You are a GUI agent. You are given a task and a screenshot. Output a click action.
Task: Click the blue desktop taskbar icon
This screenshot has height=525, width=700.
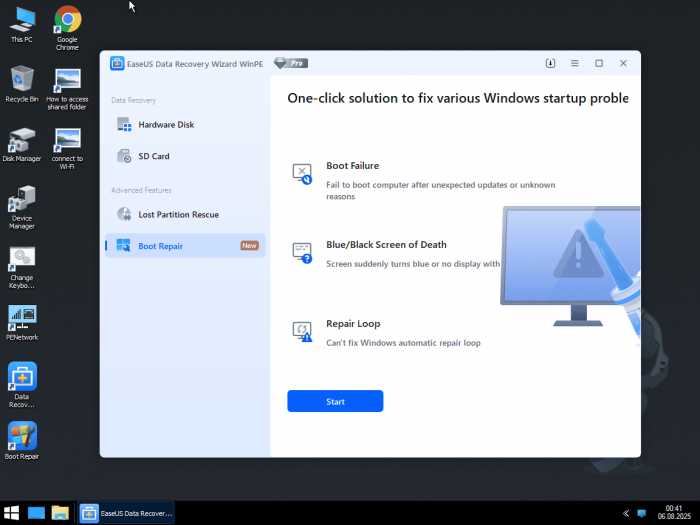pyautogui.click(x=36, y=513)
